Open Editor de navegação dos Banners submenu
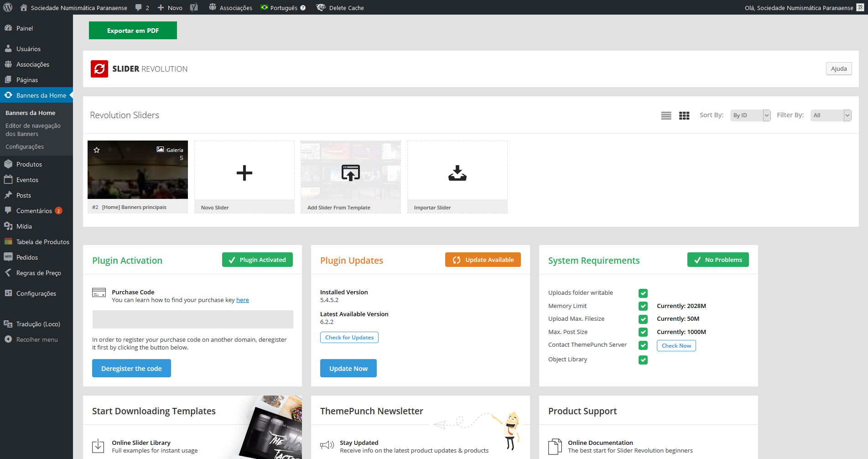Viewport: 868px width, 459px height. pyautogui.click(x=33, y=130)
